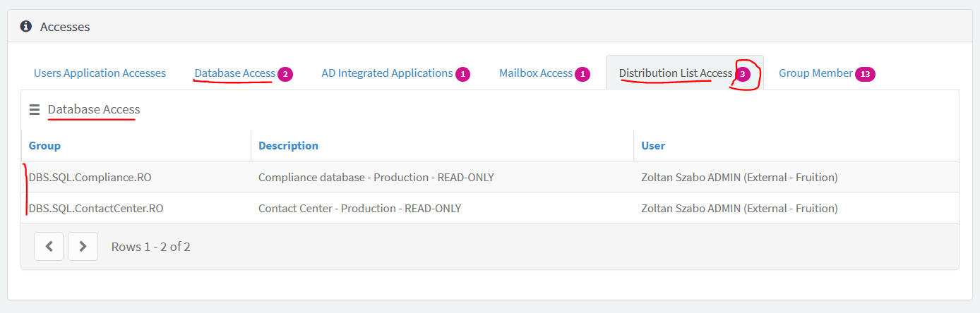Sort table by User column header
The width and height of the screenshot is (980, 313).
point(653,145)
